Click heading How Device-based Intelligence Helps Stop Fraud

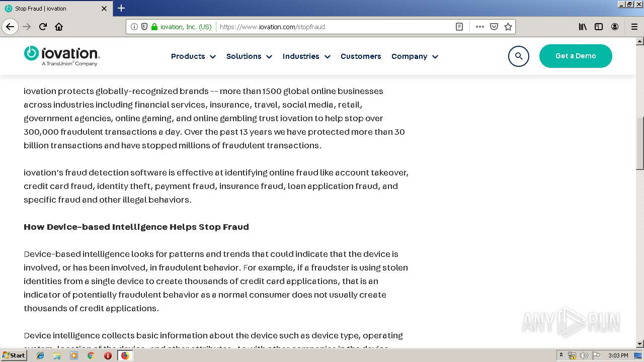[136, 227]
